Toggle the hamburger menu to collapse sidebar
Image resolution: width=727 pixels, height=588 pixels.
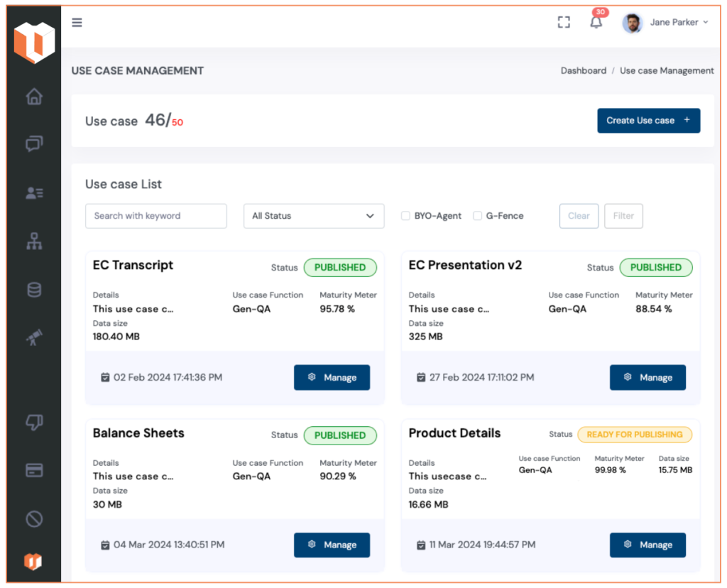coord(77,22)
